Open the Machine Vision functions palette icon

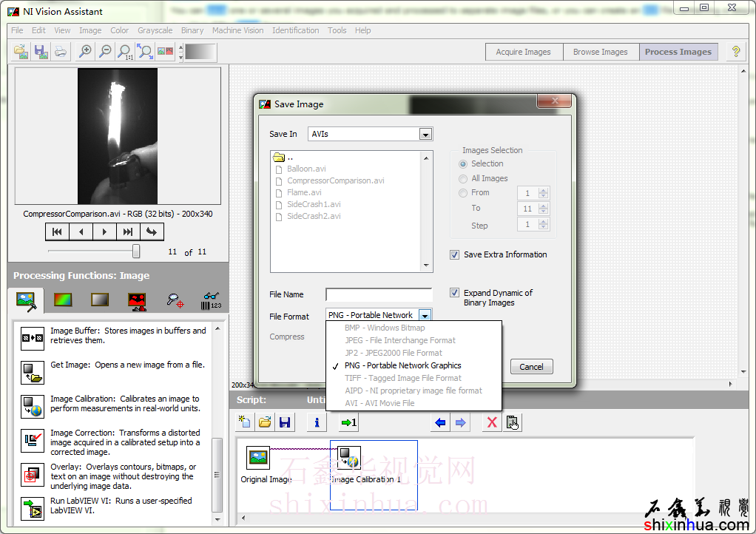point(175,300)
